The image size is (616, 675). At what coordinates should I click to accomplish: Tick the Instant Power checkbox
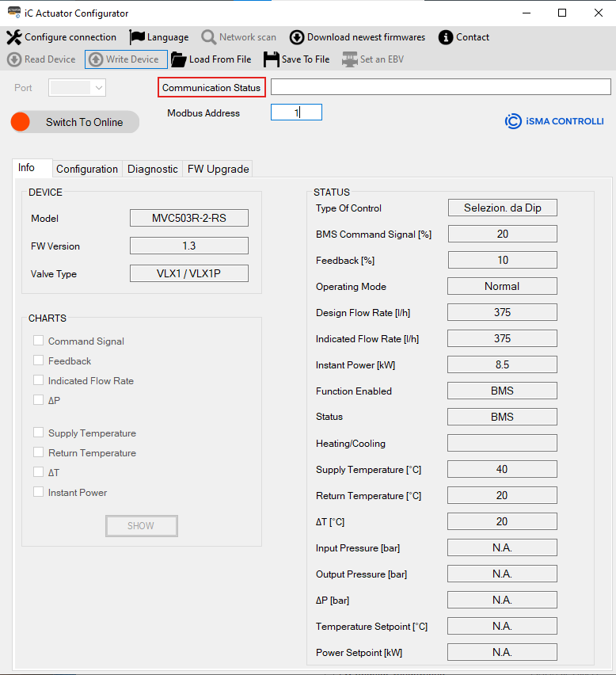tap(38, 492)
